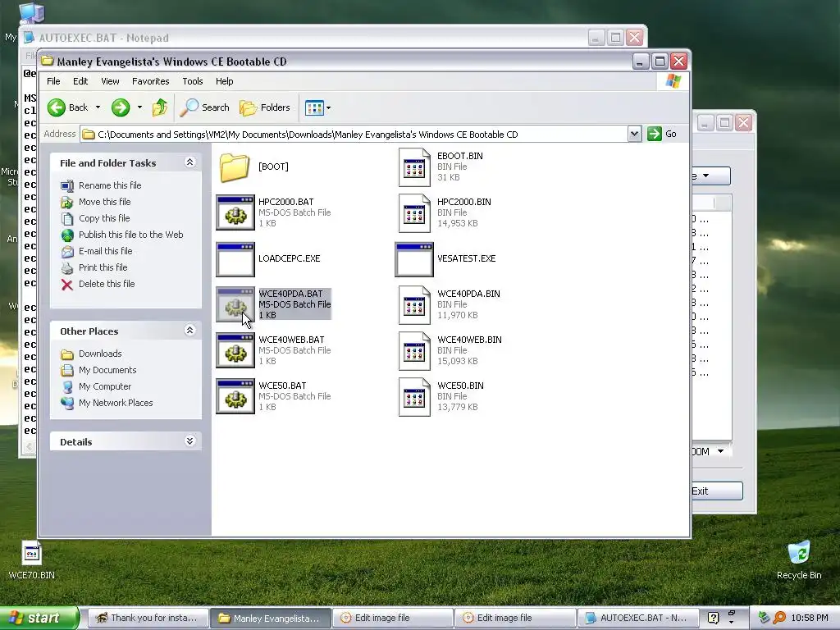
Task: Select the WCE50.BAT batch file icon
Action: point(235,397)
